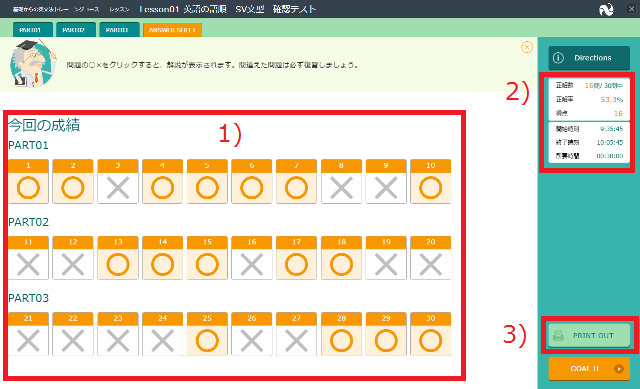
Task: Click the 今回の成績 heading
Action: coord(44,125)
